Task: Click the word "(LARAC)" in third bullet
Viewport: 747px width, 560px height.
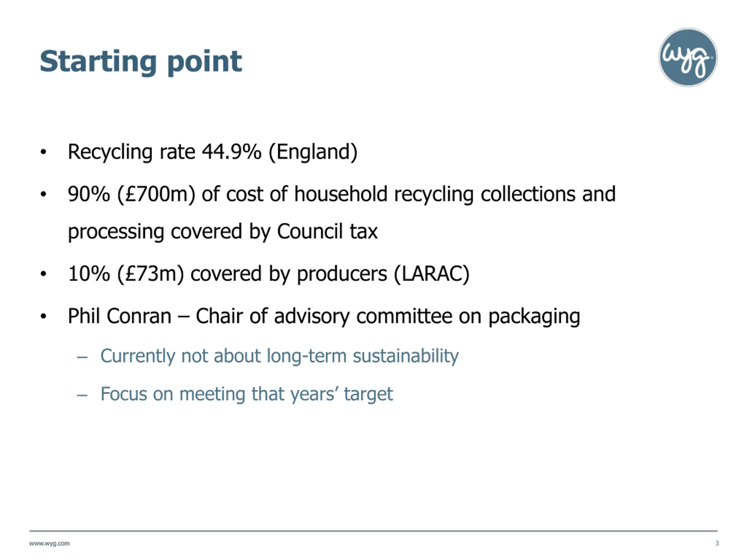Action: click(431, 273)
